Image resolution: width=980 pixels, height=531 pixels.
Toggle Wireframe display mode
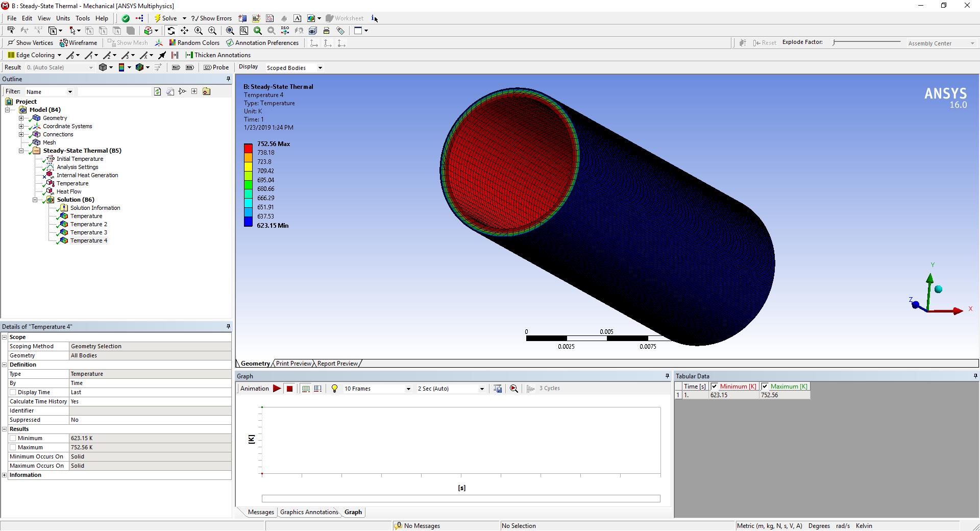(79, 43)
